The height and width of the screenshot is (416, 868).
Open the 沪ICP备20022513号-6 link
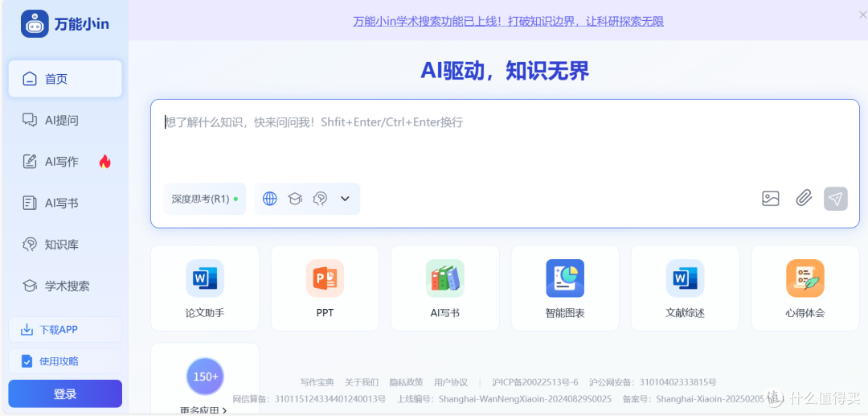click(x=534, y=382)
